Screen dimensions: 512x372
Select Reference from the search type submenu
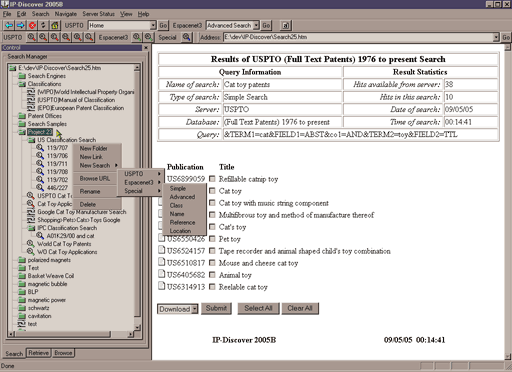[184, 222]
